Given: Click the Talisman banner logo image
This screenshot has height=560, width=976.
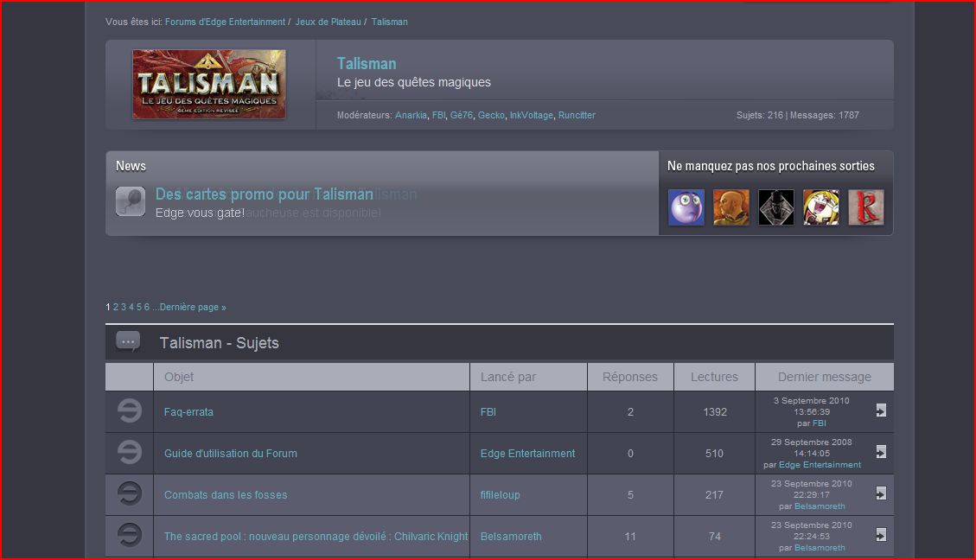Looking at the screenshot, I should (x=209, y=84).
